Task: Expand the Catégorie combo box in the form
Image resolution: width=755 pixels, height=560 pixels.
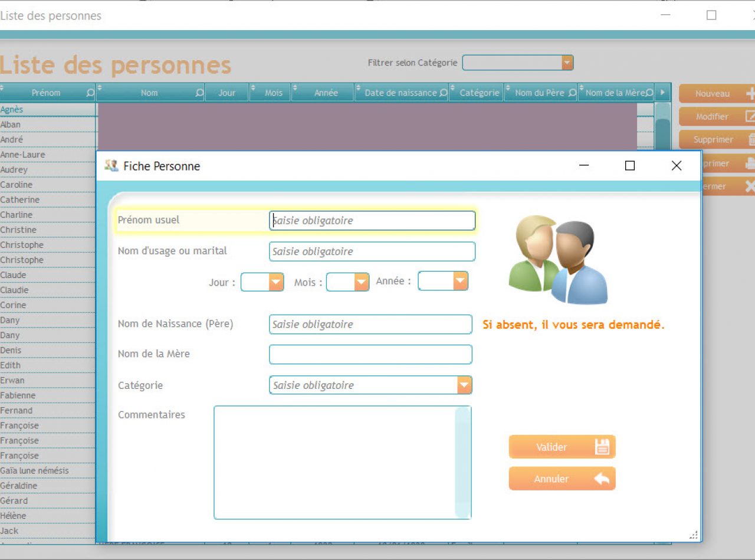Action: (464, 385)
